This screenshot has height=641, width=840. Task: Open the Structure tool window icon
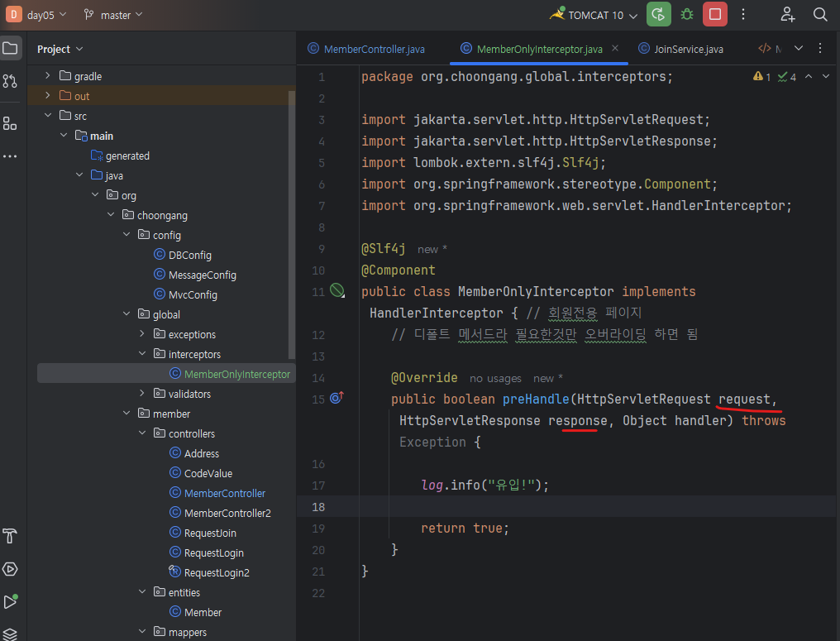point(10,123)
